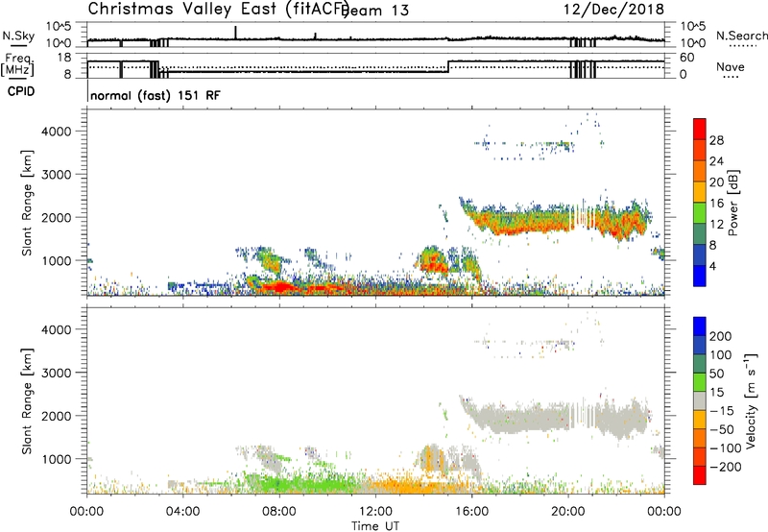Click the '12:00' time tick label
Screen dimensions: 768x532
(375, 512)
